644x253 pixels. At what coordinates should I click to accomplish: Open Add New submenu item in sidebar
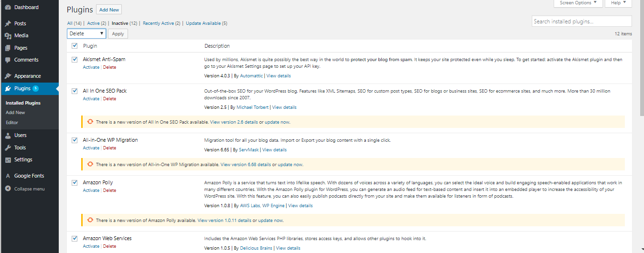point(15,113)
